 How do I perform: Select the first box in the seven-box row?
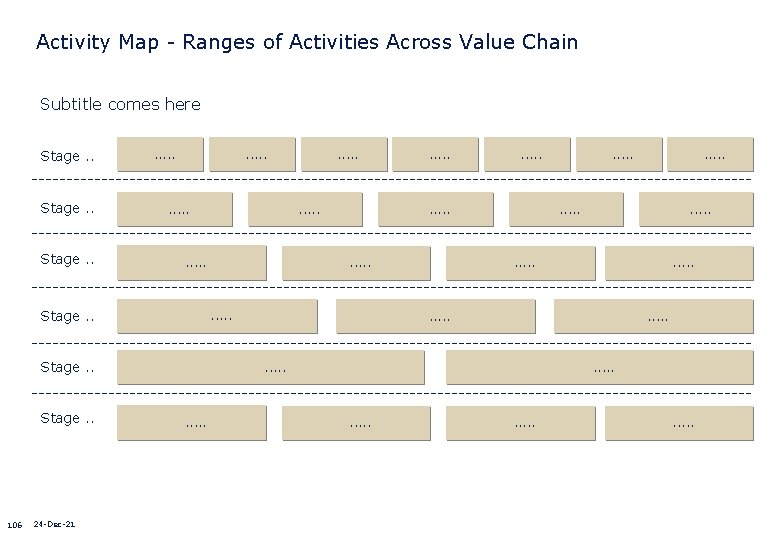[162, 155]
